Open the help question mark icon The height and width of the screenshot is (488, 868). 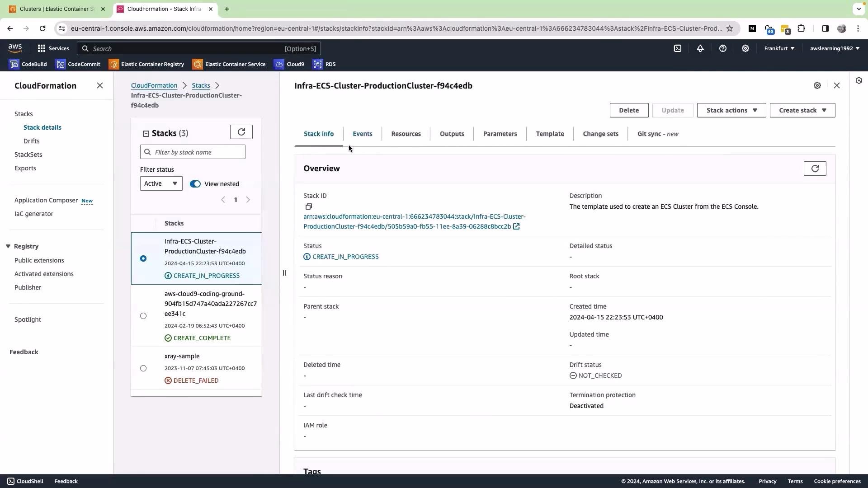(x=723, y=48)
